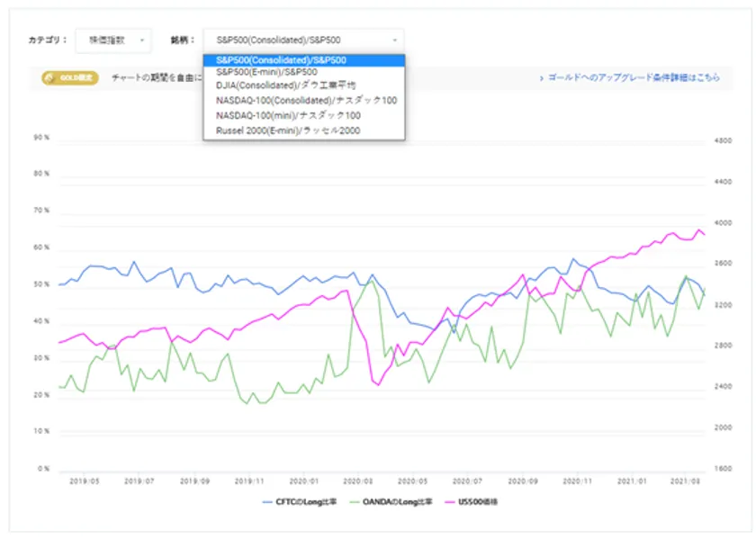The image size is (756, 539).
Task: Select NASDAQ-100(Consolidated)/ナスダック100 entry
Action: [306, 101]
